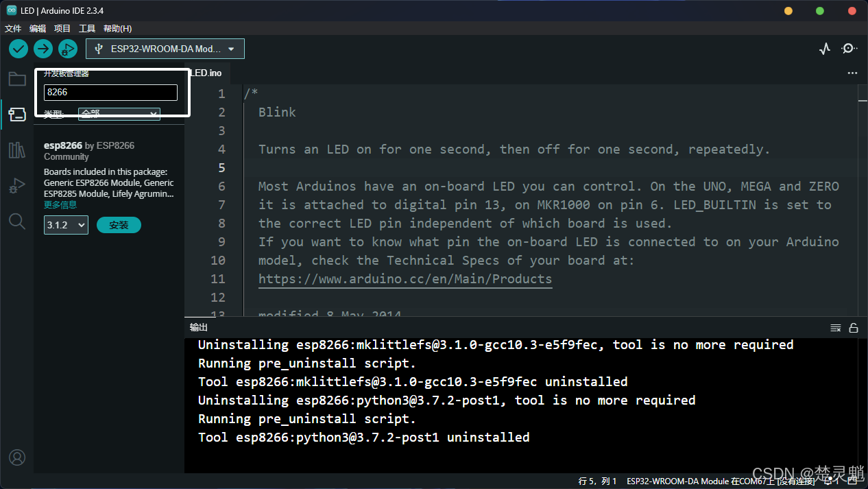This screenshot has width=868, height=489.
Task: Click the boards search field containing 8266
Action: coord(110,92)
